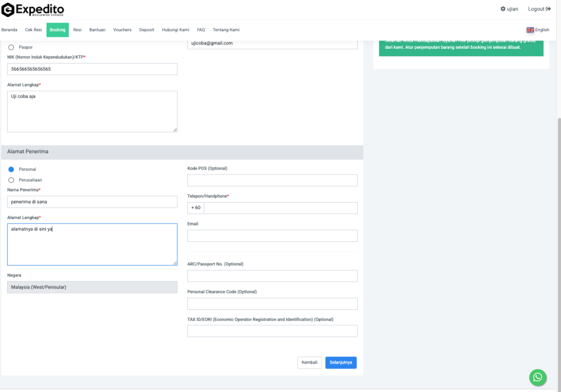Focus the Personal Clearance Code field
This screenshot has width=561, height=392.
(x=272, y=304)
